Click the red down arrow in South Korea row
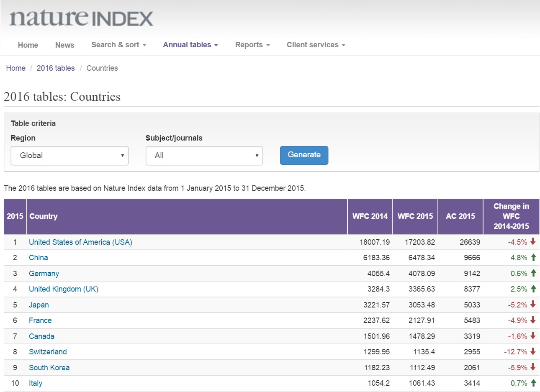This screenshot has height=392, width=540. pyautogui.click(x=533, y=367)
